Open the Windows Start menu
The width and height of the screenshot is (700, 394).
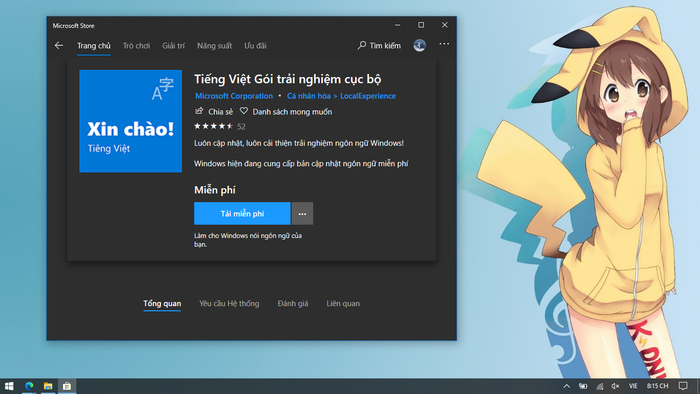point(9,386)
